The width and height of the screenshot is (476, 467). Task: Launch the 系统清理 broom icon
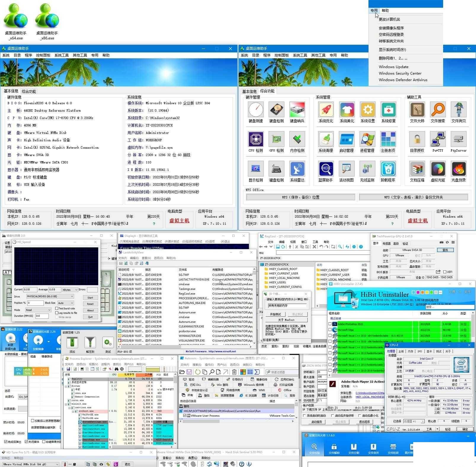326,139
